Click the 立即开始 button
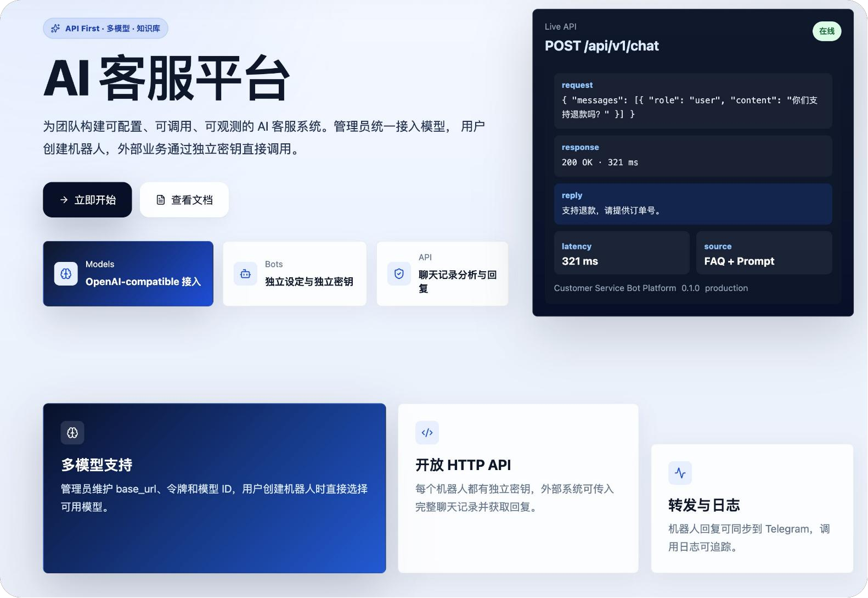The width and height of the screenshot is (868, 598). pyautogui.click(x=87, y=200)
